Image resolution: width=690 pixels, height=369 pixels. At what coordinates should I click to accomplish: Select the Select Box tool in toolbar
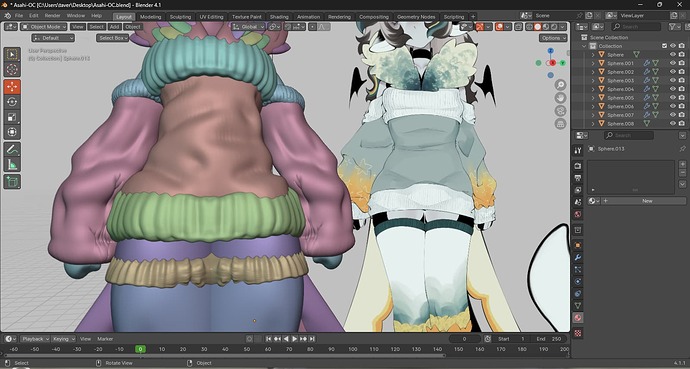pos(12,55)
